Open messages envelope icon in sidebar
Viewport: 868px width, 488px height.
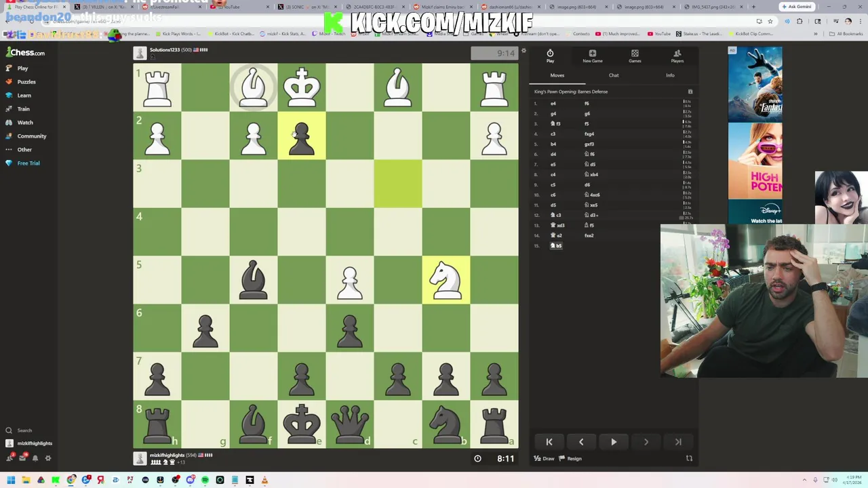click(x=22, y=458)
